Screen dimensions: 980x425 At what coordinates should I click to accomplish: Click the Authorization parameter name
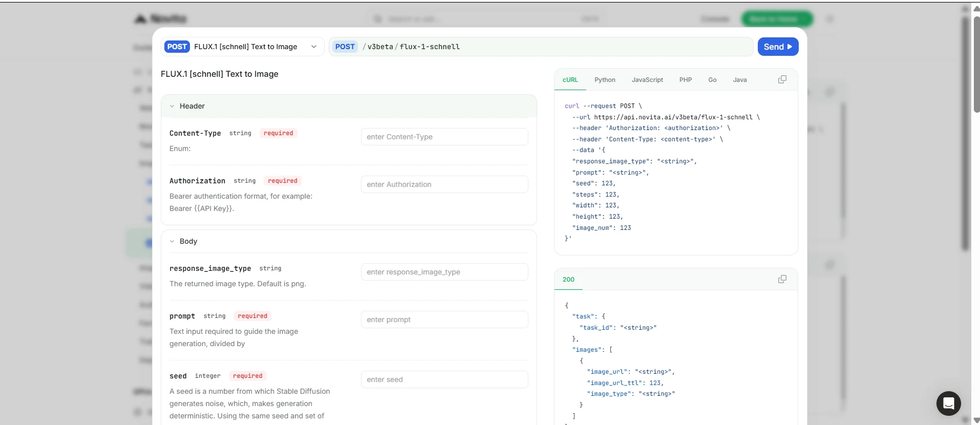coord(197,181)
